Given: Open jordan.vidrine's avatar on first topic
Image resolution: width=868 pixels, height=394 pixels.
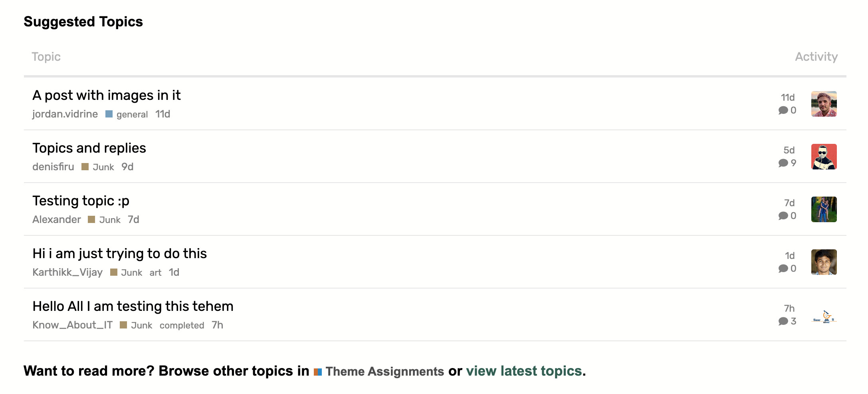Looking at the screenshot, I should pos(824,104).
